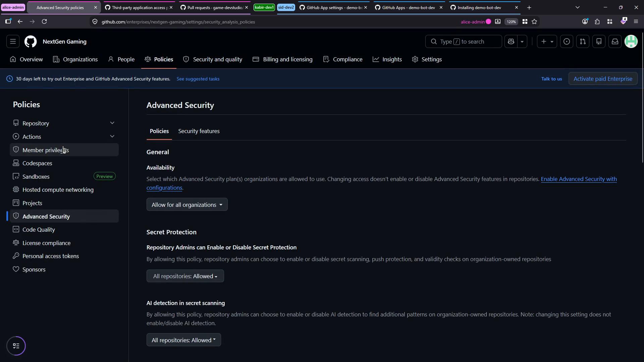Open AI detection All repositories dropdown
Image resolution: width=644 pixels, height=362 pixels.
tap(183, 340)
